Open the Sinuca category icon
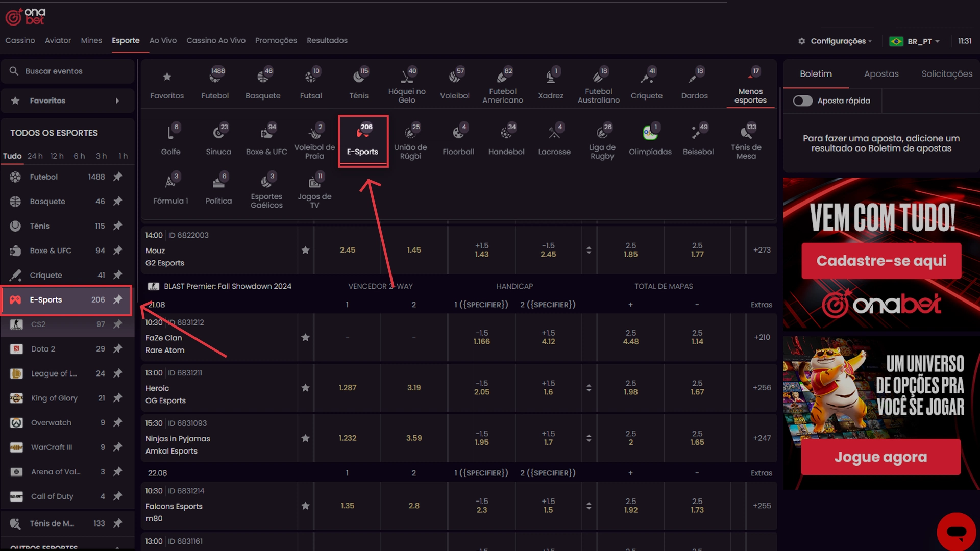This screenshot has height=551, width=980. 218,140
